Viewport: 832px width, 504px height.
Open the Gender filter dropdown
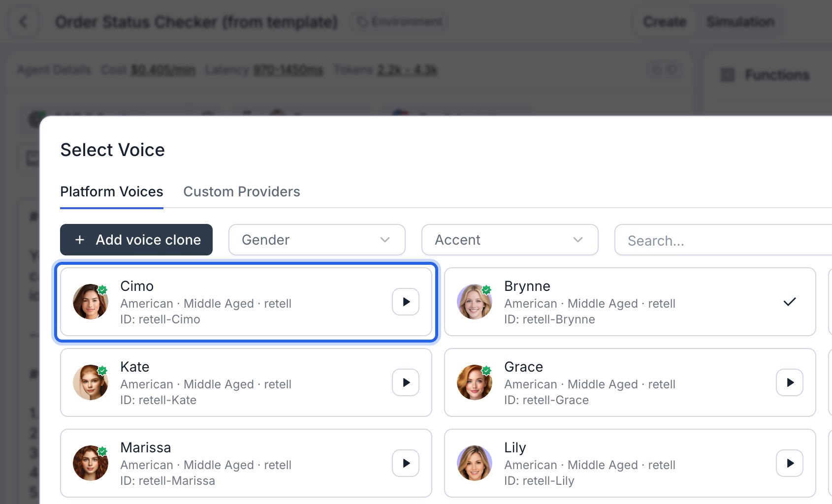(317, 240)
